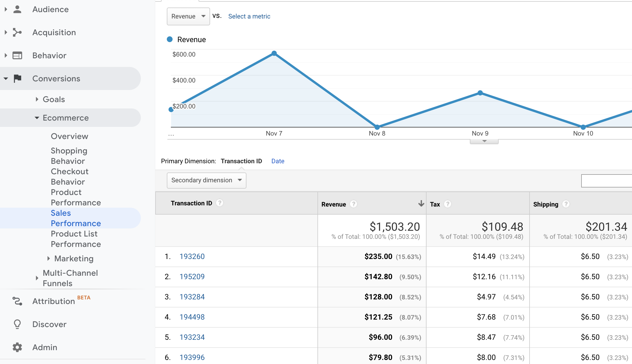632x364 pixels.
Task: Open help tooltip for Revenue column
Action: click(x=354, y=204)
